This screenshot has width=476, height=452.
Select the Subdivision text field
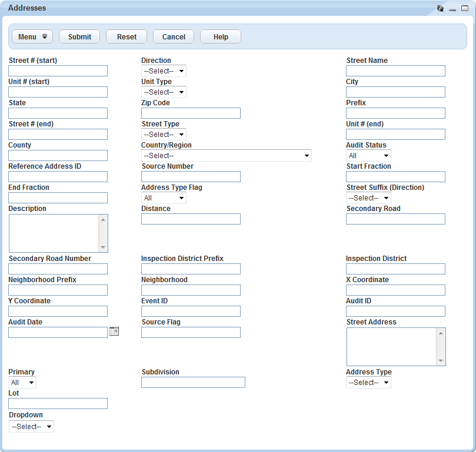coord(193,383)
